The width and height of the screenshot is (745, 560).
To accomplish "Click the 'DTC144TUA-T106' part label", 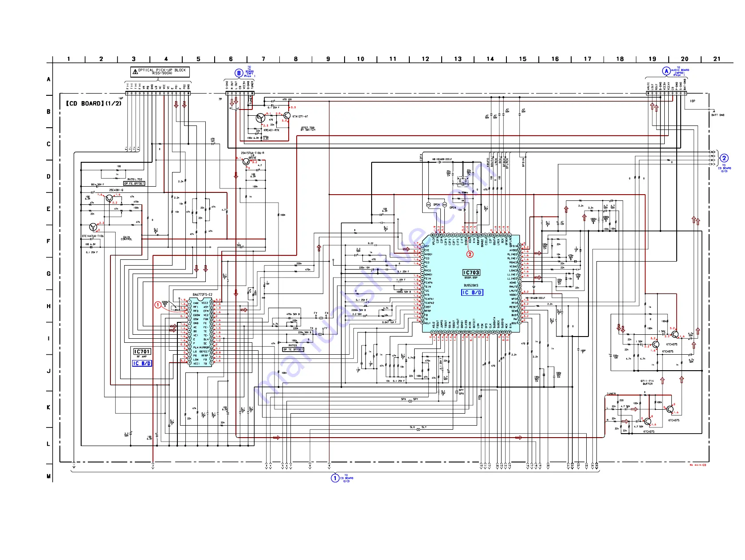I will [93, 236].
